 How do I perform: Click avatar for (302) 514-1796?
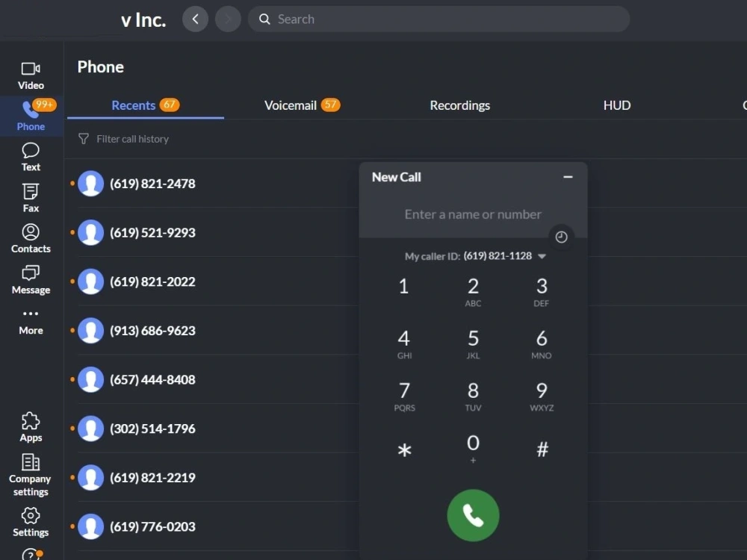click(90, 429)
